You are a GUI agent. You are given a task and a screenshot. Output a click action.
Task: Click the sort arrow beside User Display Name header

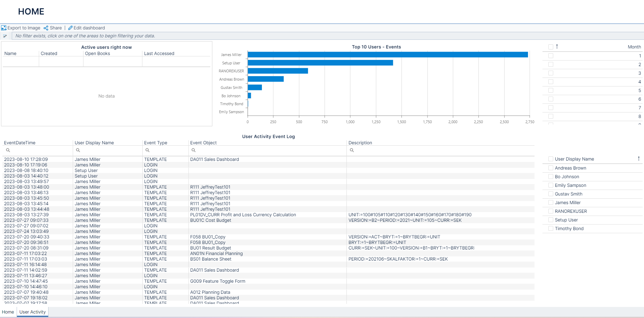coord(639,158)
